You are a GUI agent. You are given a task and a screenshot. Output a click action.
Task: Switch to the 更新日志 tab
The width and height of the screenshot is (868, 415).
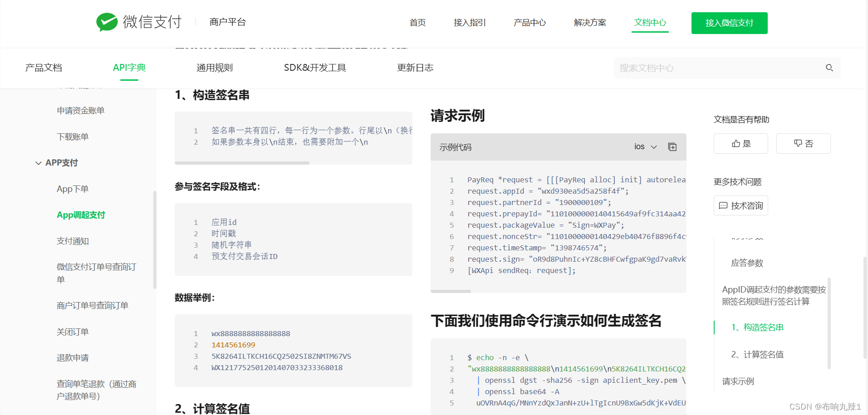pyautogui.click(x=415, y=68)
